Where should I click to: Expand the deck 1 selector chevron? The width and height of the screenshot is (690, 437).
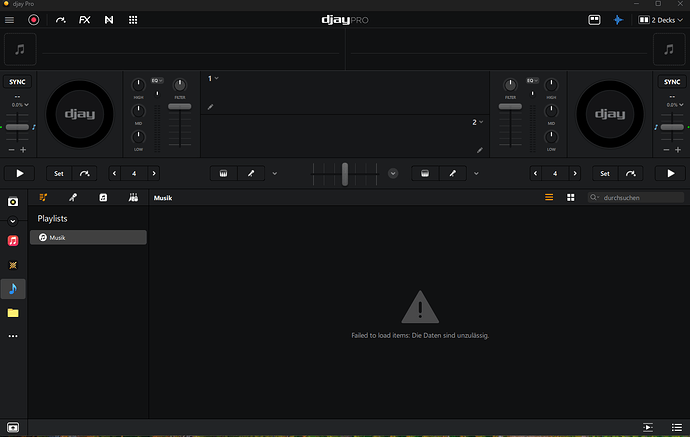[x=217, y=78]
